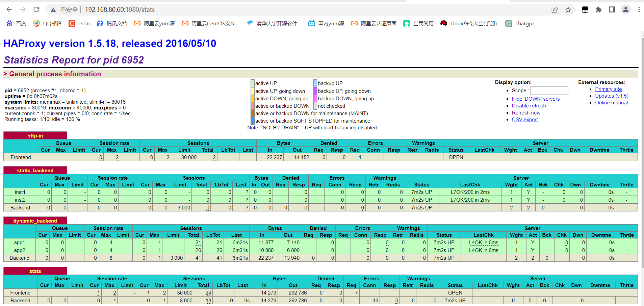Image resolution: width=644 pixels, height=306 pixels.
Task: Click L4OK in 0ms for app1
Action: (484, 243)
